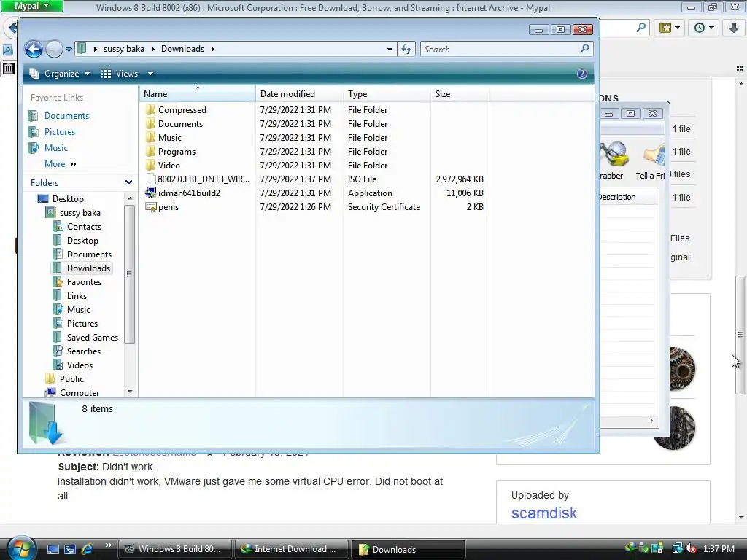Select the 8002.0.FBL_DNT3_WIR ISO file

pos(204,179)
